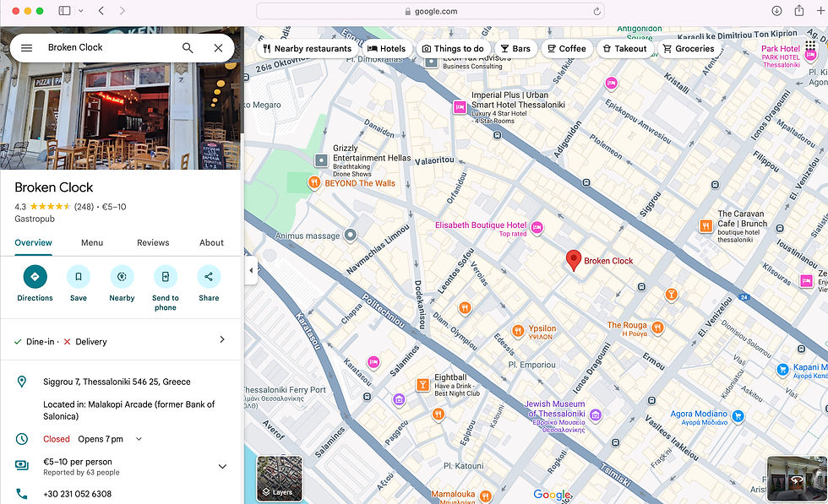Select the Groceries filter chip
The height and width of the screenshot is (504, 828).
689,49
